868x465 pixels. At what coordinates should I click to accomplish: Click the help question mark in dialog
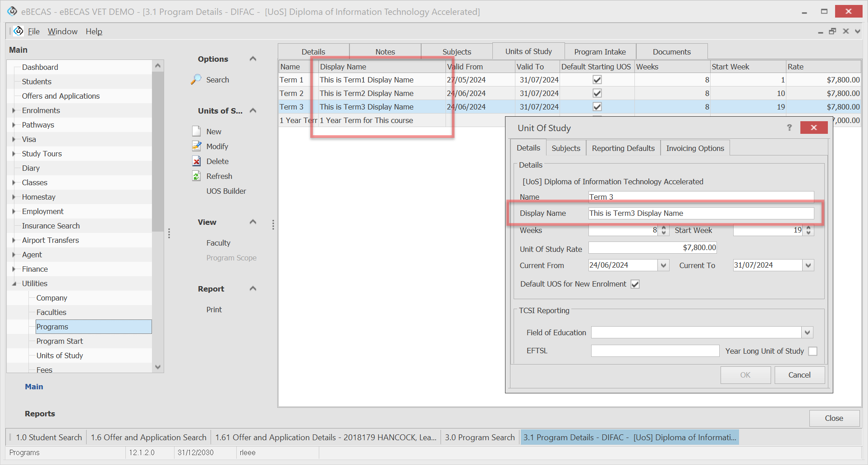click(x=789, y=128)
